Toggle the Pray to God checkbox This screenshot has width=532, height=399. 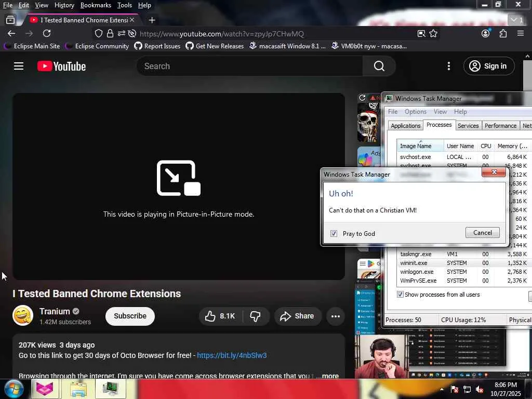pyautogui.click(x=334, y=233)
